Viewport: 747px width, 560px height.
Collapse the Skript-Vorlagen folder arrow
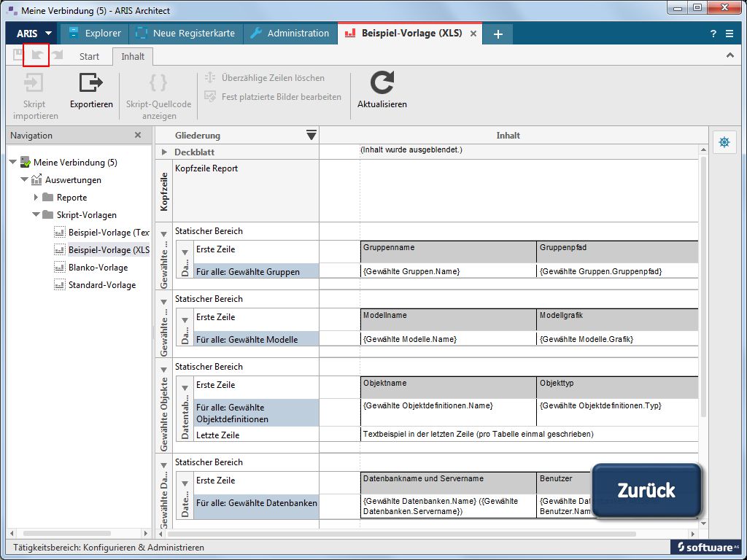click(x=36, y=215)
